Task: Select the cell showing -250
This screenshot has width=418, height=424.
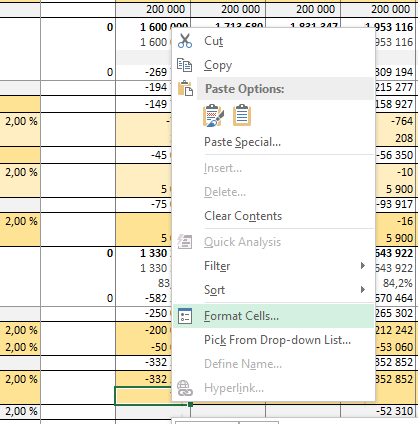Action: (144, 313)
